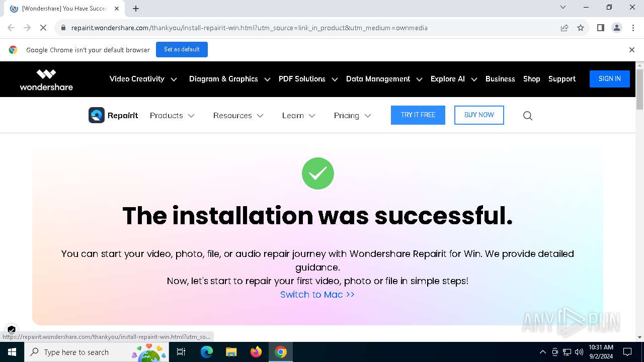Image resolution: width=644 pixels, height=362 pixels.
Task: Open the Support menu item
Action: point(562,79)
